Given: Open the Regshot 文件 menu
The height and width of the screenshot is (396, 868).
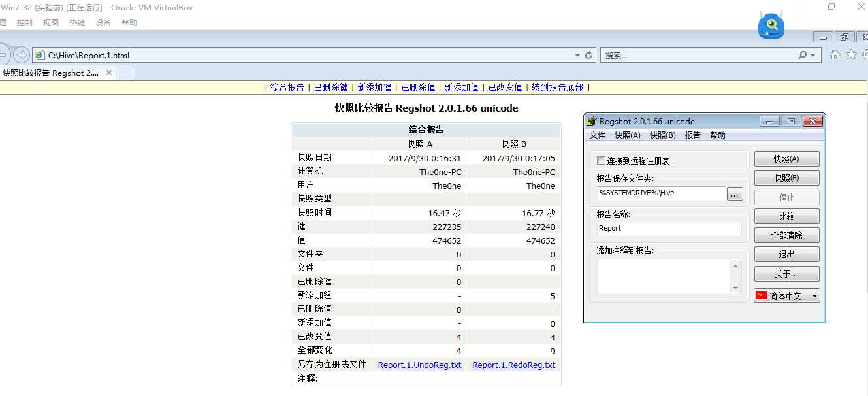Looking at the screenshot, I should point(598,135).
